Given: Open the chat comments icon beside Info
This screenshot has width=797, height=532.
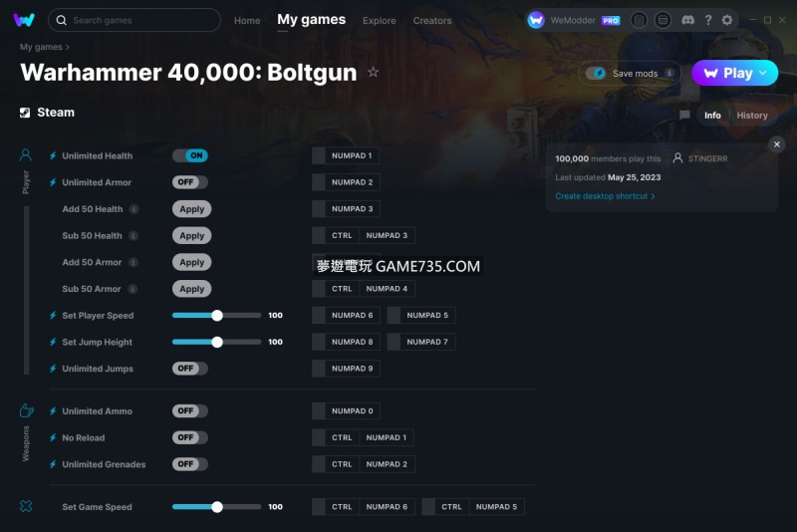Looking at the screenshot, I should point(684,115).
